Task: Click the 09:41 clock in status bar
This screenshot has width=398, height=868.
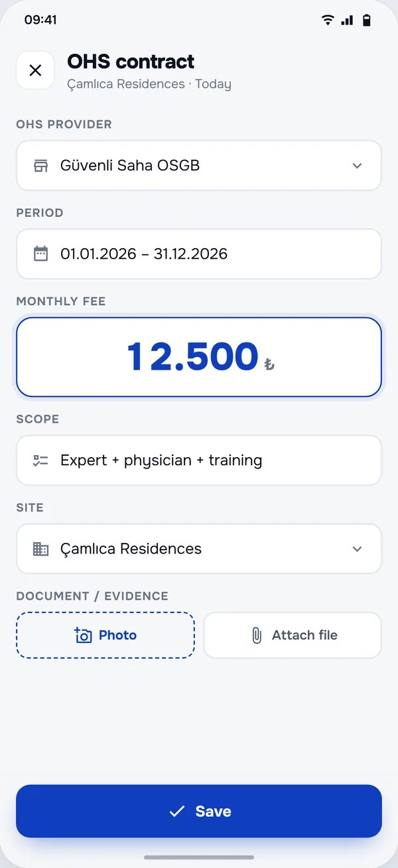Action: 40,20
